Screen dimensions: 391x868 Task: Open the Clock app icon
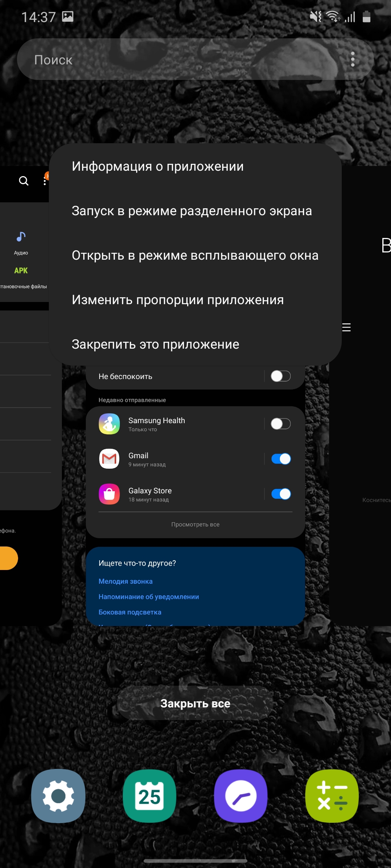[x=241, y=796]
